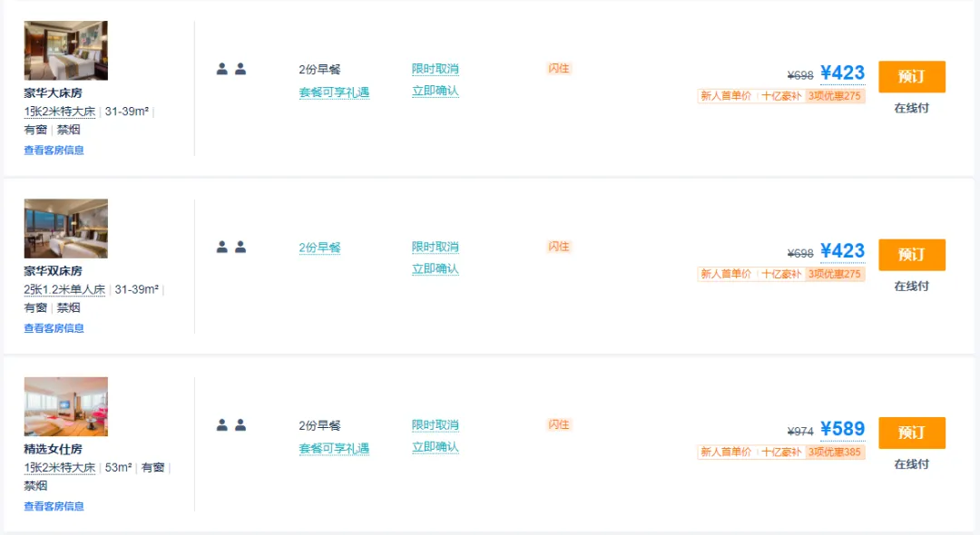Open the 豪华双床房 room photo
The image size is (980, 535).
click(x=65, y=229)
